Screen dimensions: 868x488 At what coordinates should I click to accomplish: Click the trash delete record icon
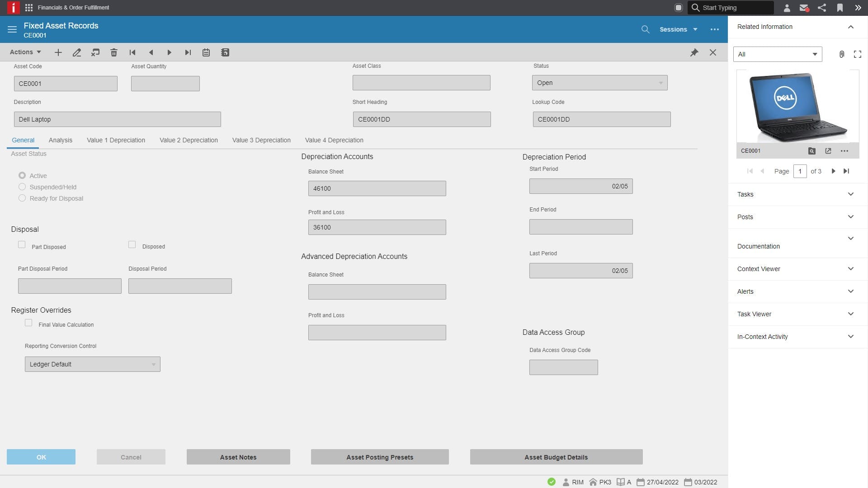[x=114, y=52]
